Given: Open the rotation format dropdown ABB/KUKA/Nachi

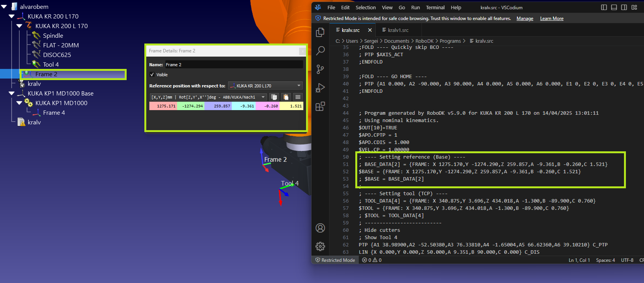Looking at the screenshot, I should (x=208, y=97).
